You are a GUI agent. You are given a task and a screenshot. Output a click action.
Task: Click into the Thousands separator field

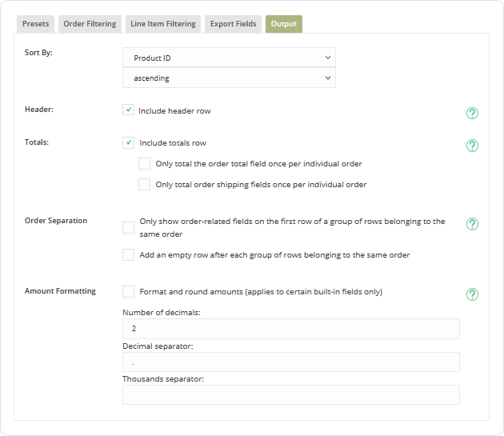(290, 395)
